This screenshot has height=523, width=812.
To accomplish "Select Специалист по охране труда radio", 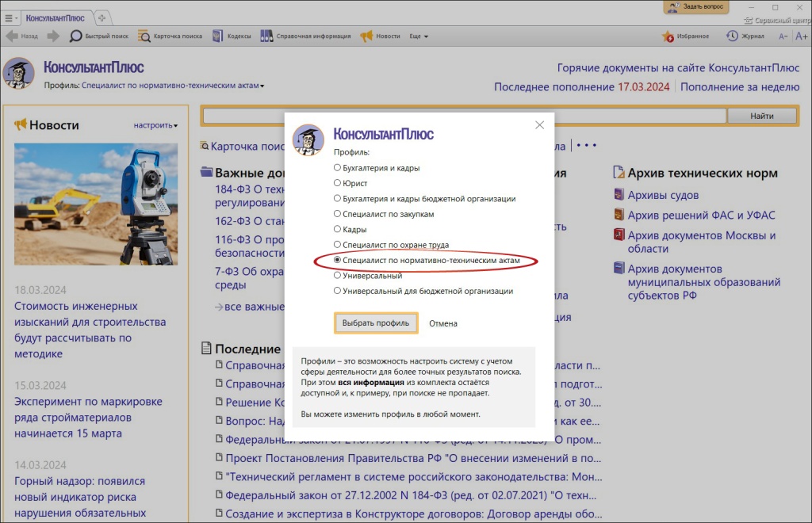I will 337,244.
